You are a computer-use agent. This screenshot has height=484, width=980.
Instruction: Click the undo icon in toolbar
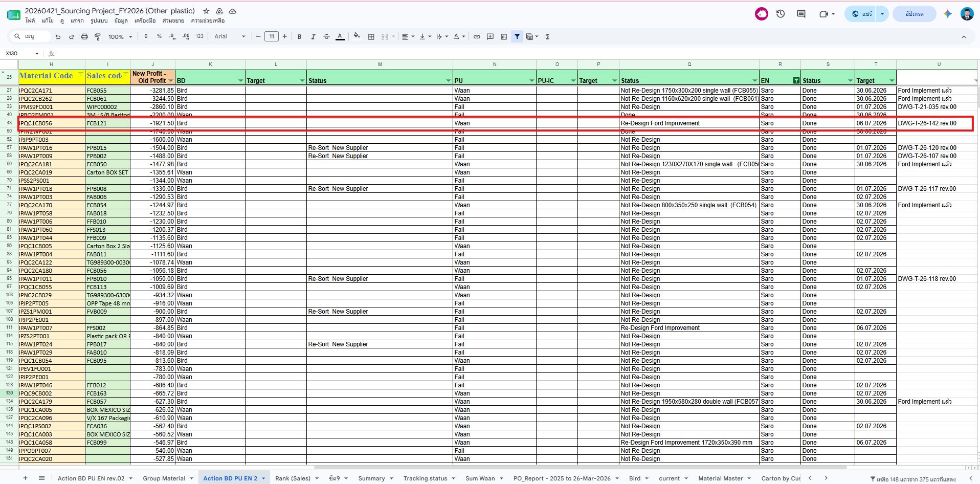point(58,37)
